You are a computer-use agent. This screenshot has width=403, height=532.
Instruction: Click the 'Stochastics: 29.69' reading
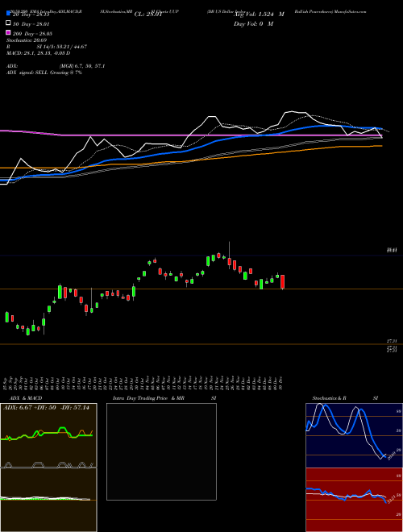pos(27,40)
